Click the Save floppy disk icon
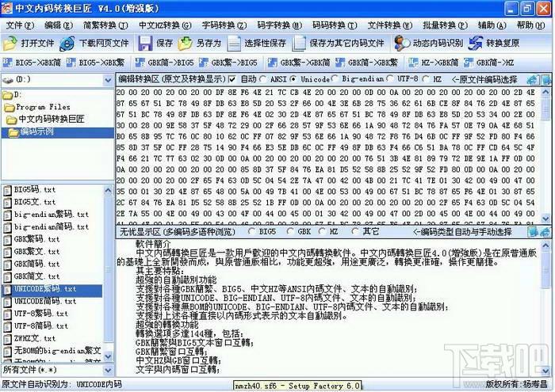Viewport: 555px width, 392px height. [x=145, y=43]
